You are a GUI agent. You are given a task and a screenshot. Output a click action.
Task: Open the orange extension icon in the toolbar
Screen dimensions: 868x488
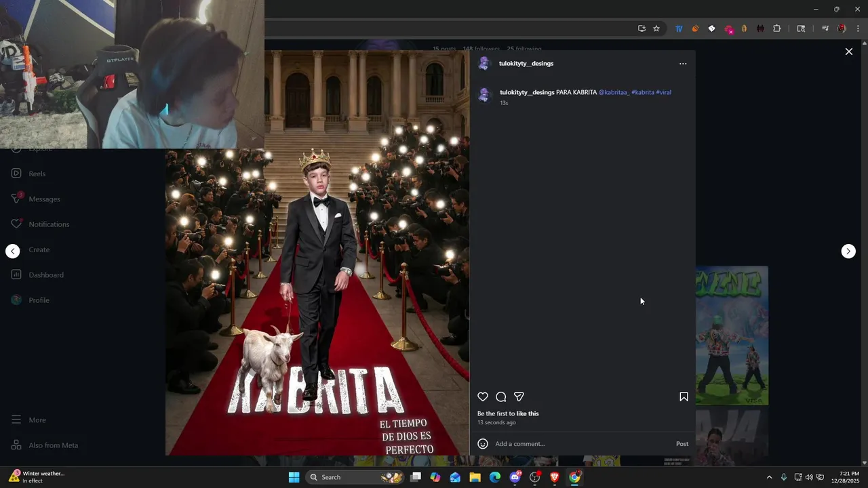[x=695, y=28]
